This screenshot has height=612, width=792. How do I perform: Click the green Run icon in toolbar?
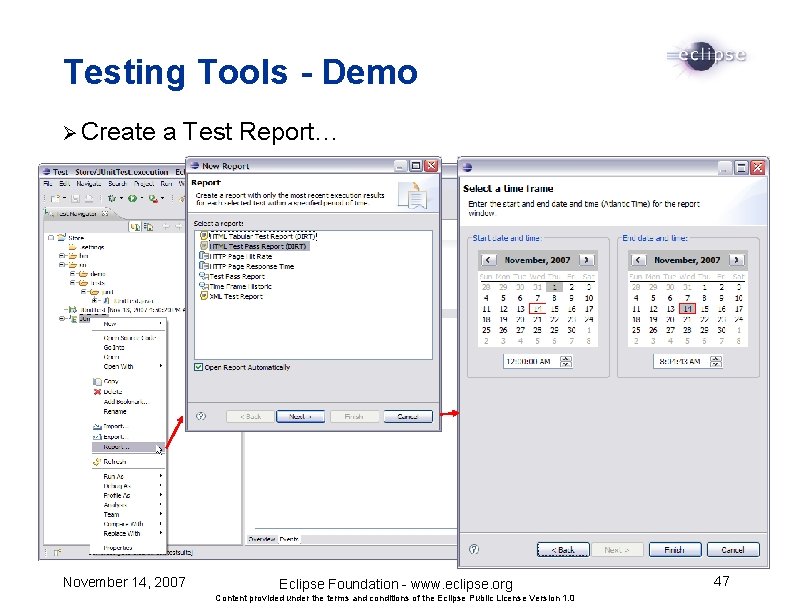[132, 198]
